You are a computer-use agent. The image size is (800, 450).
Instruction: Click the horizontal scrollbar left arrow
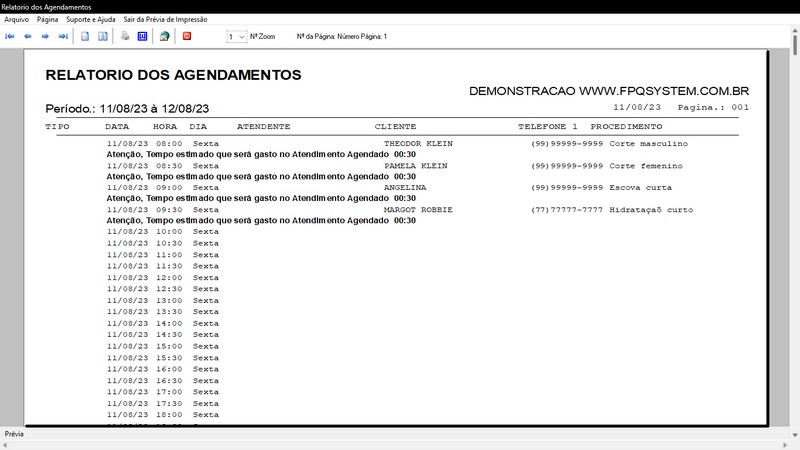pos(5,445)
